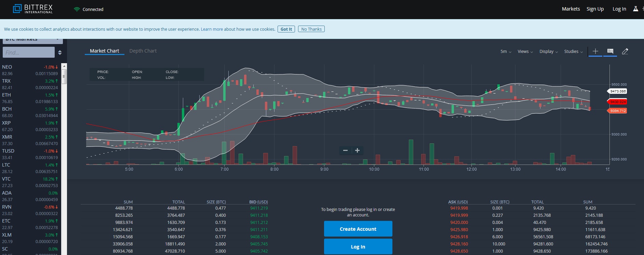Click the BID (USD) column header
The height and width of the screenshot is (255, 644).
tap(258, 202)
